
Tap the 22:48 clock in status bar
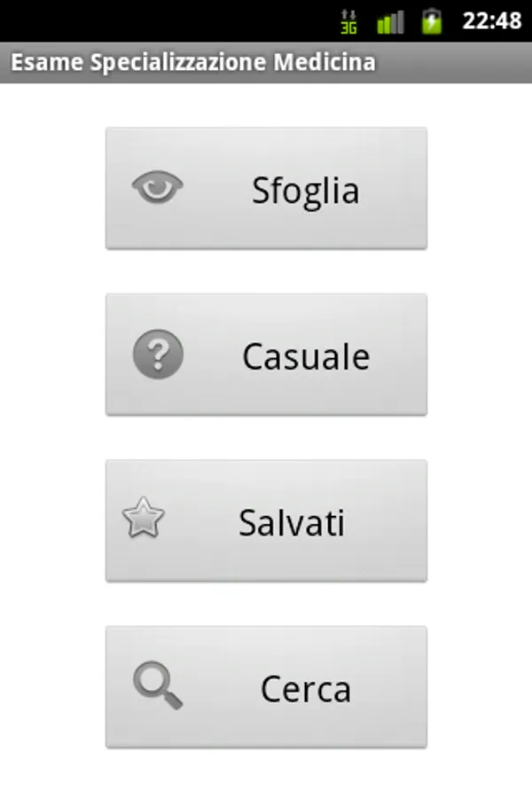[x=491, y=21]
